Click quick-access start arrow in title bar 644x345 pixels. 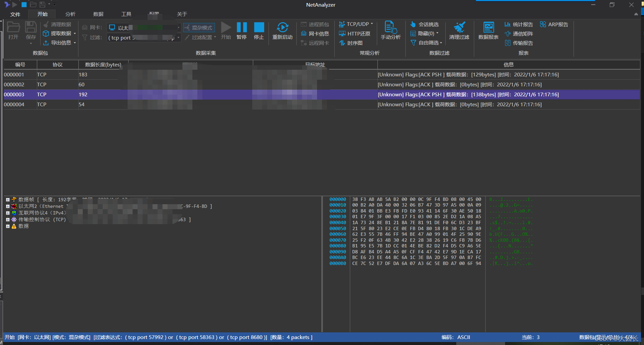click(x=15, y=5)
